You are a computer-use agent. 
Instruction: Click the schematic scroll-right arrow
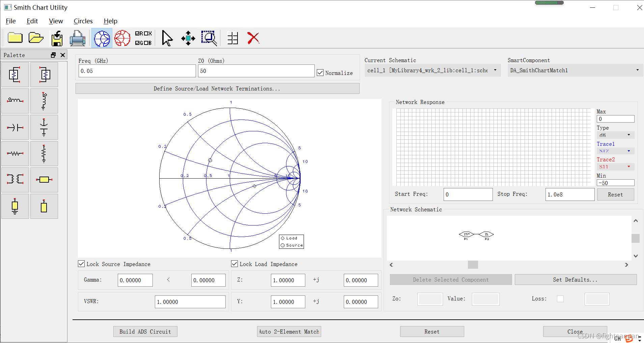pyautogui.click(x=626, y=265)
